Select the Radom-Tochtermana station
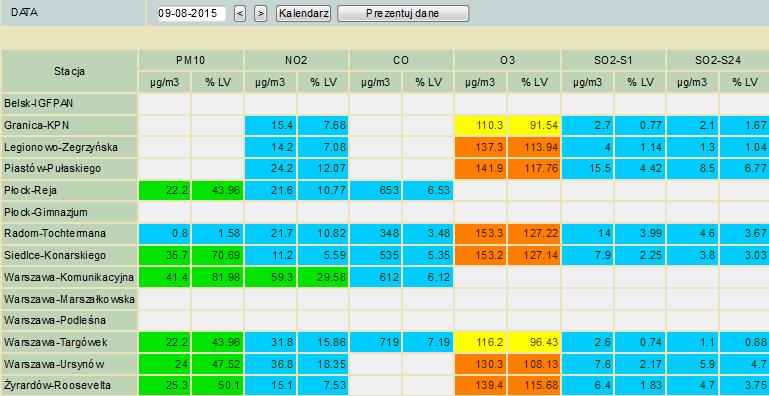 (x=69, y=234)
